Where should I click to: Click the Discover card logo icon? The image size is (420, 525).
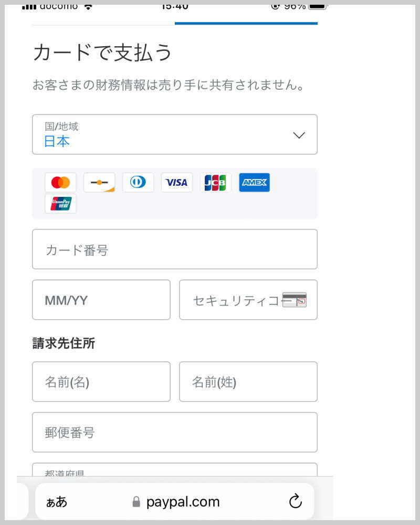(x=99, y=183)
